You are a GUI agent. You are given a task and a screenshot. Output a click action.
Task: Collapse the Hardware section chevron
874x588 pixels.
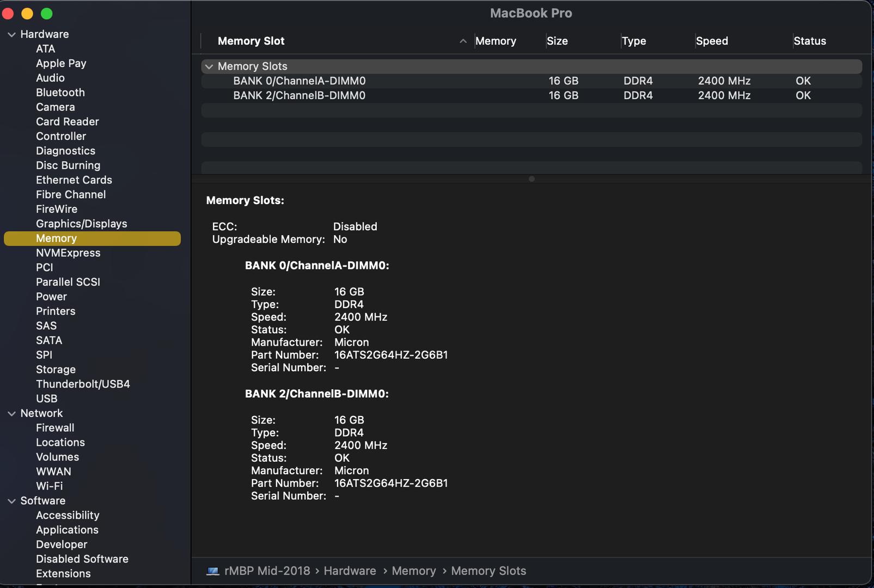[x=11, y=34]
